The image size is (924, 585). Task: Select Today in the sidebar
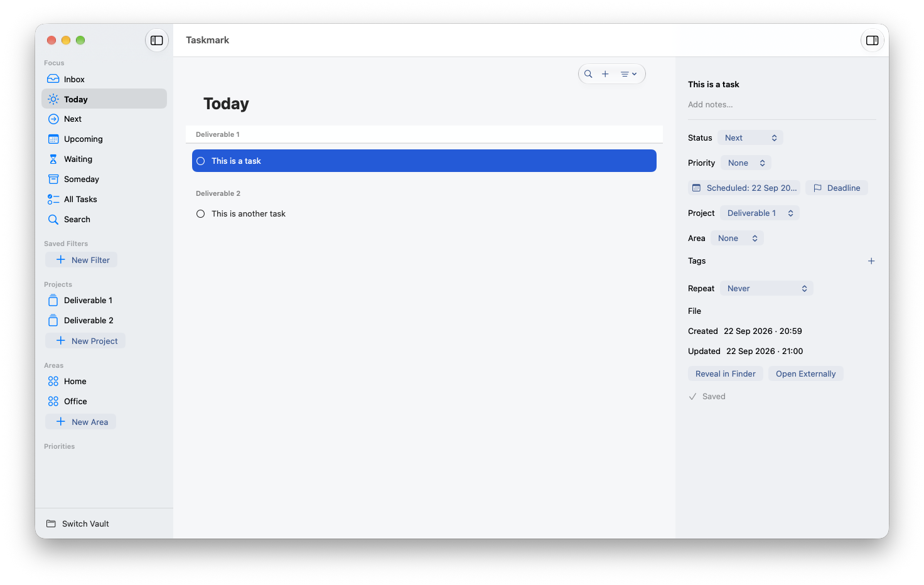pyautogui.click(x=104, y=99)
